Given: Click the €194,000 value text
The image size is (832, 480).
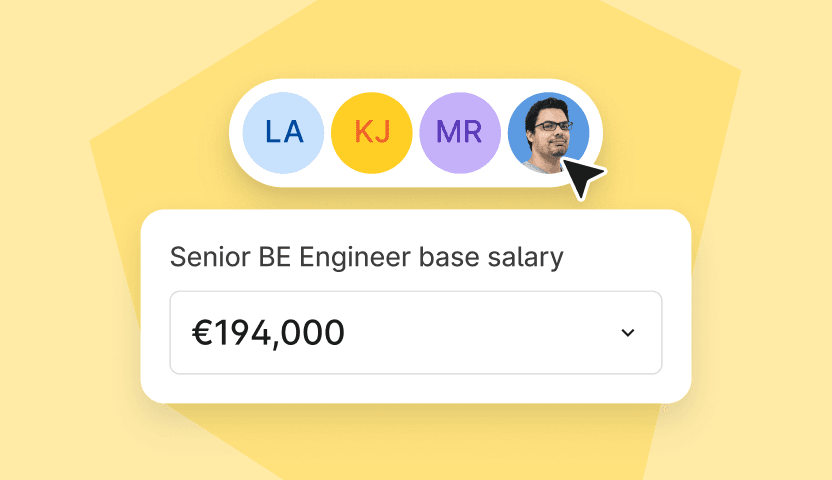Looking at the screenshot, I should [268, 333].
